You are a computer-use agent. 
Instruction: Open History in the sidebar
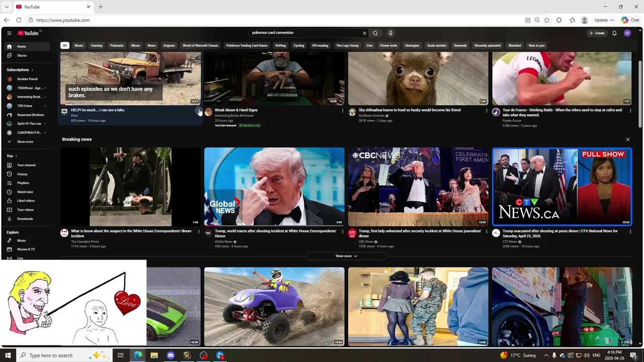[28, 174]
